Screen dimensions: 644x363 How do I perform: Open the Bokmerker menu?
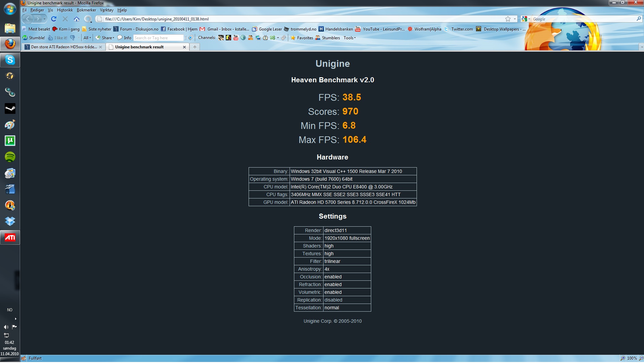click(x=86, y=10)
